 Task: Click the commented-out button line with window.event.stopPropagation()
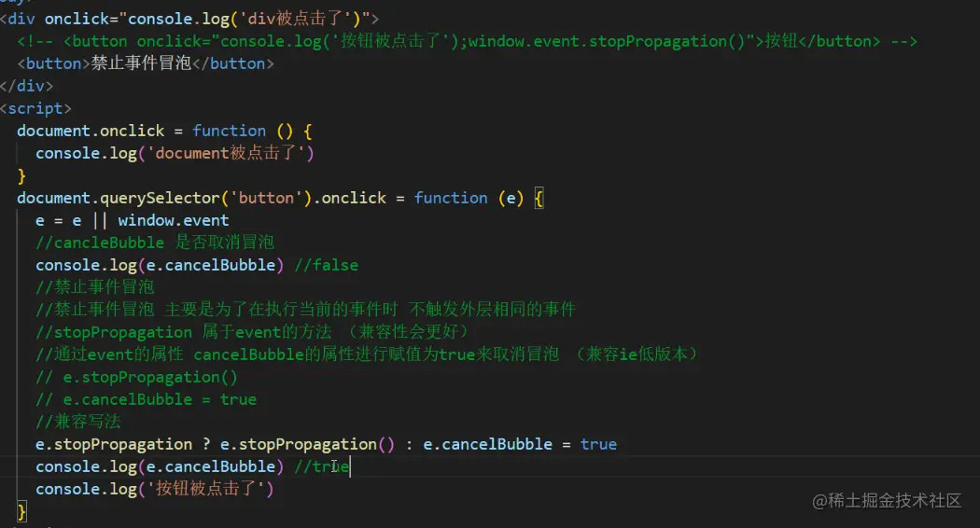pos(467,41)
